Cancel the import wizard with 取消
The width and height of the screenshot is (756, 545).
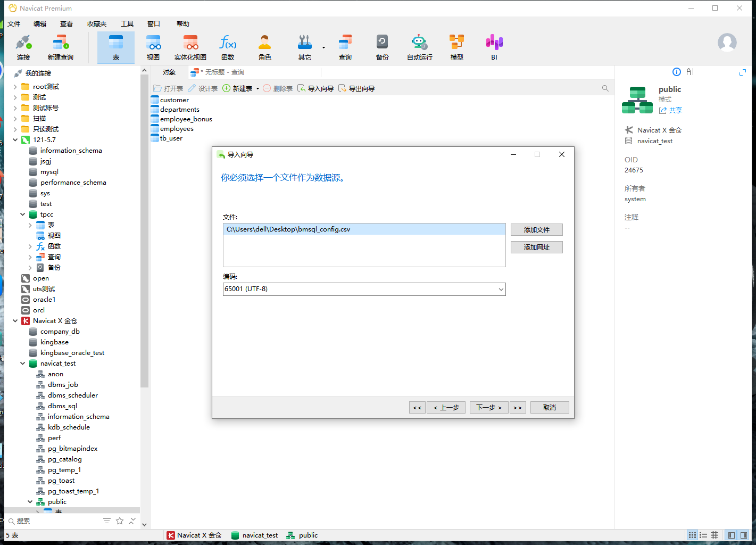tap(550, 407)
